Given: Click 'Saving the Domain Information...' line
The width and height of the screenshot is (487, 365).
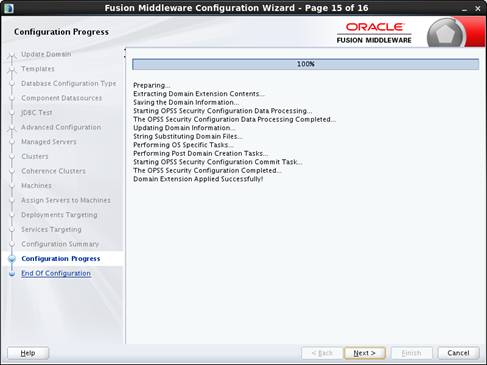Looking at the screenshot, I should [186, 102].
